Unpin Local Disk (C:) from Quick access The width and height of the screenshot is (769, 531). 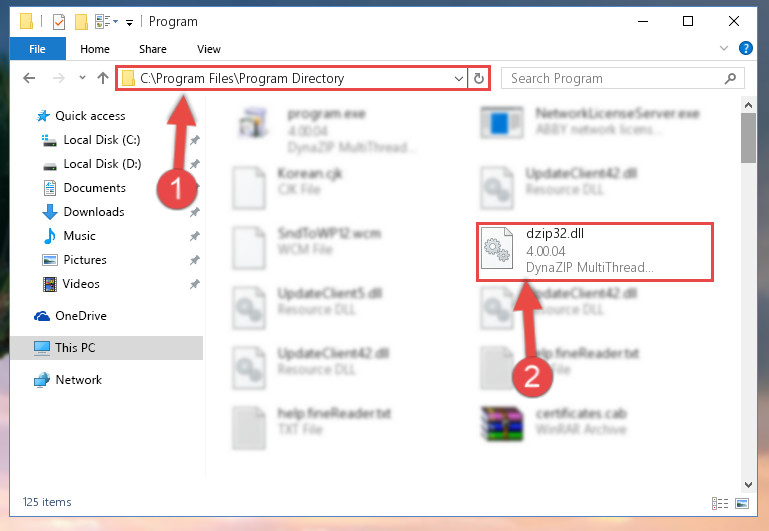(195, 140)
